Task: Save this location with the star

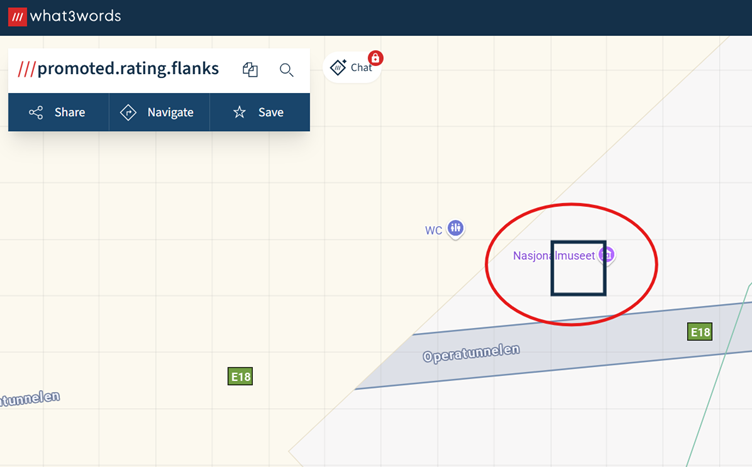Action: pyautogui.click(x=259, y=112)
